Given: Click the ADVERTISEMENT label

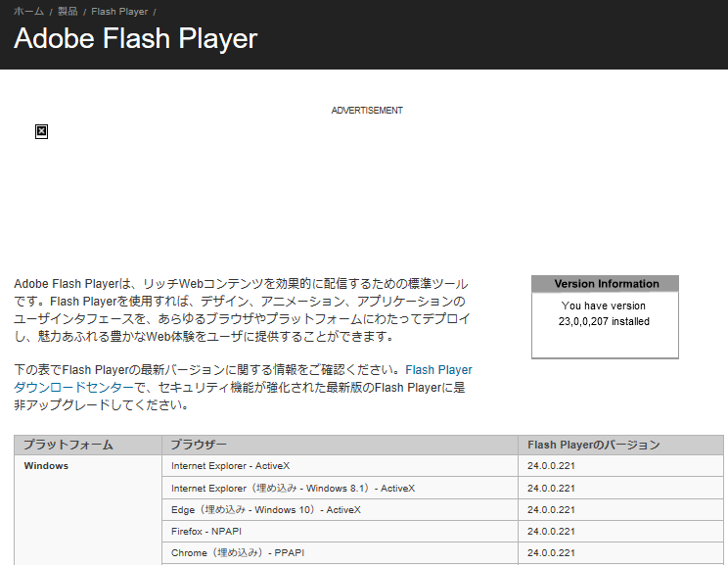Looking at the screenshot, I should (367, 111).
